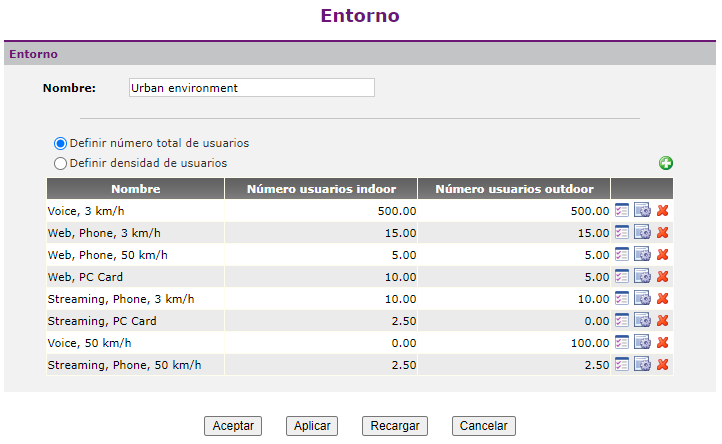The height and width of the screenshot is (444, 722).
Task: Delete the Voice, 50 km/h row
Action: pos(663,343)
